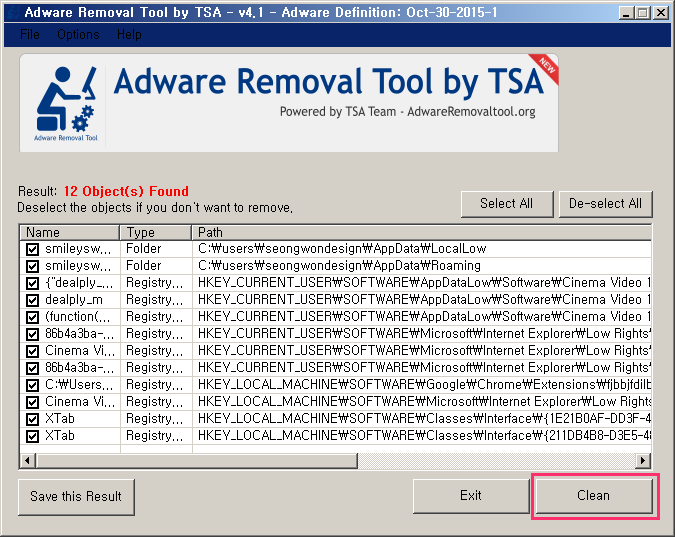This screenshot has width=675, height=537.
Task: Close the Adware Removal Tool window
Action: (x=660, y=13)
